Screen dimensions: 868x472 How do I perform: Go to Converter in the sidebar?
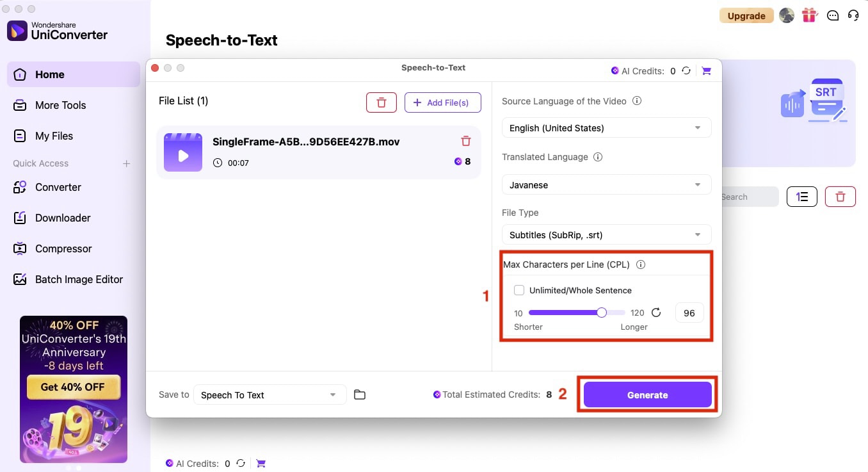tap(58, 187)
